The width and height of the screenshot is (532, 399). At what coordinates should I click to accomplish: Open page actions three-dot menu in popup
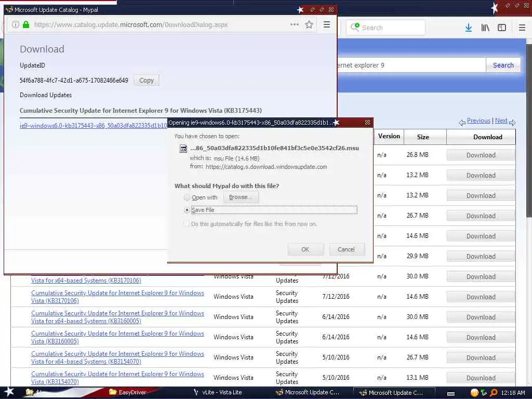click(x=295, y=24)
